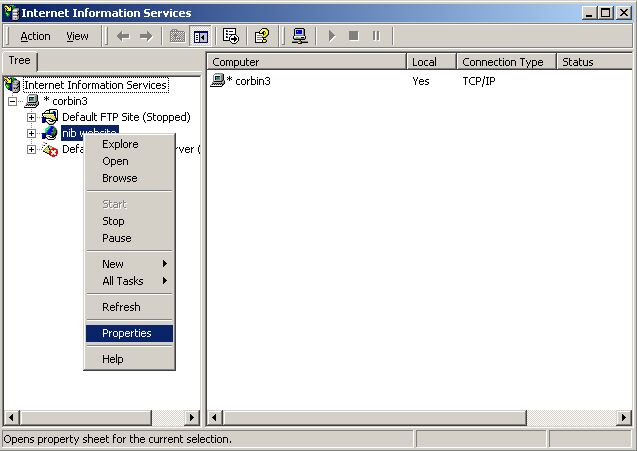637x451 pixels.
Task: Select the * corbin3 row in list
Action: click(x=248, y=81)
